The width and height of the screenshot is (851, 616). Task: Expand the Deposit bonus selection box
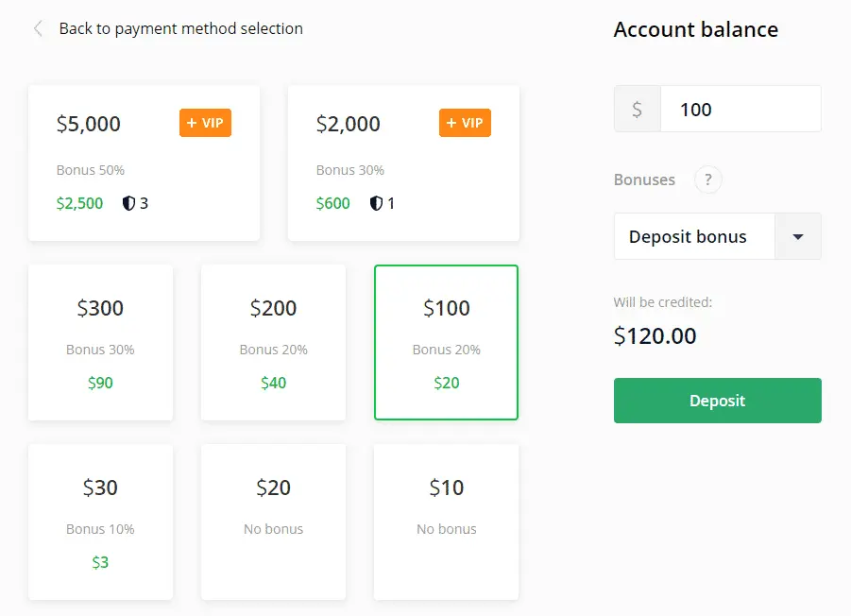click(694, 236)
